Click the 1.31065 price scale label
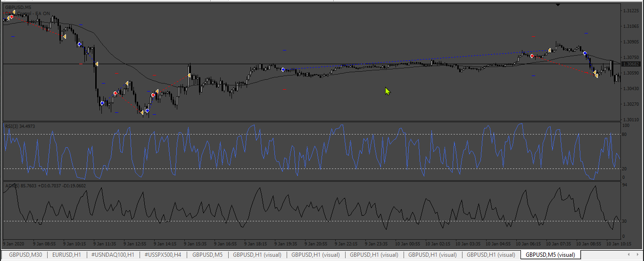 pyautogui.click(x=630, y=26)
